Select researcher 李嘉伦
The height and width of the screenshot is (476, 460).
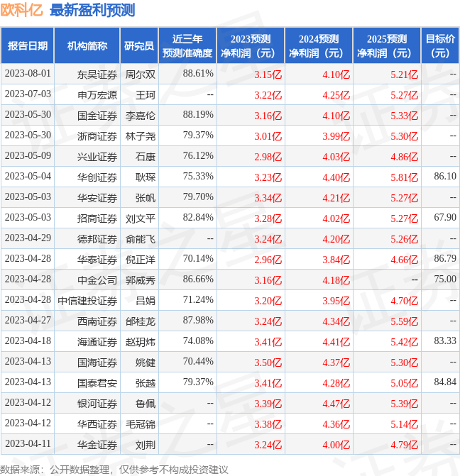point(141,116)
